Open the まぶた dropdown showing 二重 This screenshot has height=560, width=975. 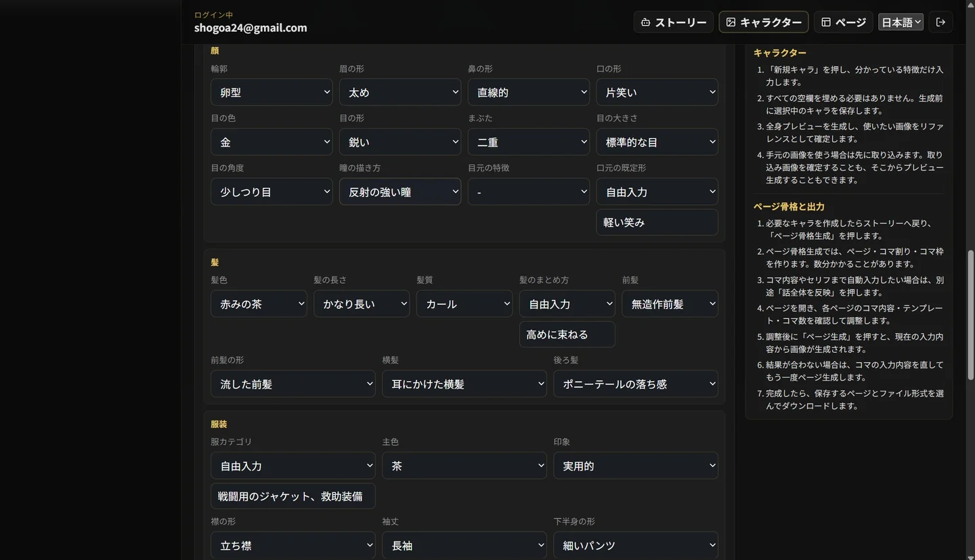point(529,142)
